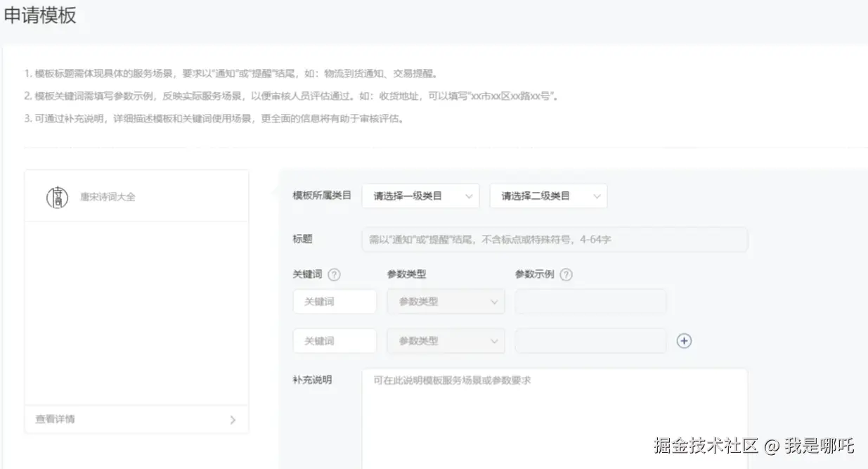Click the 补充说明 text area
Viewport: 868px width, 469px height.
(555, 418)
